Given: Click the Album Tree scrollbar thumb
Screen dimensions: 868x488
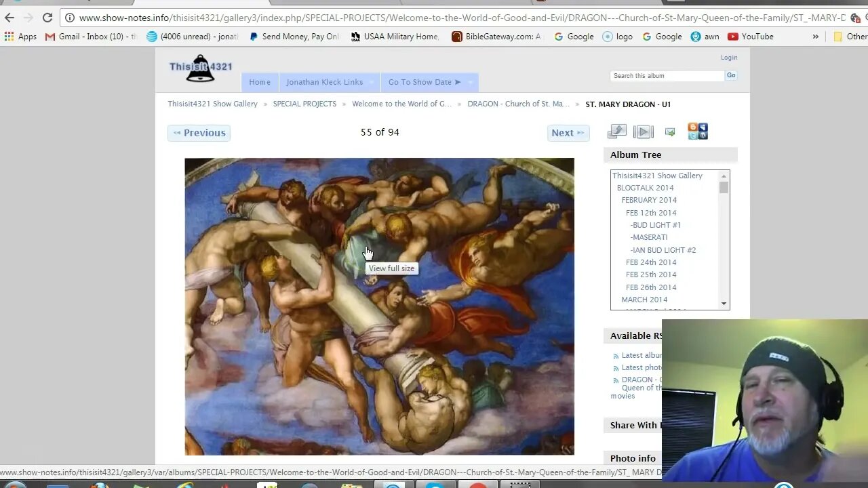Looking at the screenshot, I should (724, 188).
